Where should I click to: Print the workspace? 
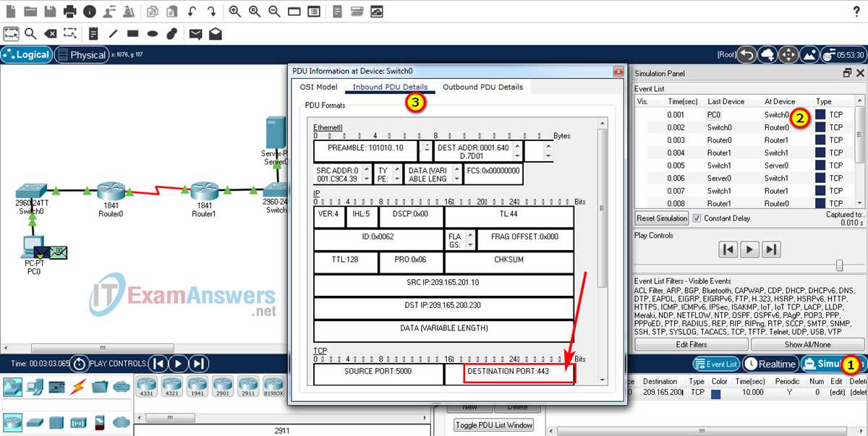[69, 12]
